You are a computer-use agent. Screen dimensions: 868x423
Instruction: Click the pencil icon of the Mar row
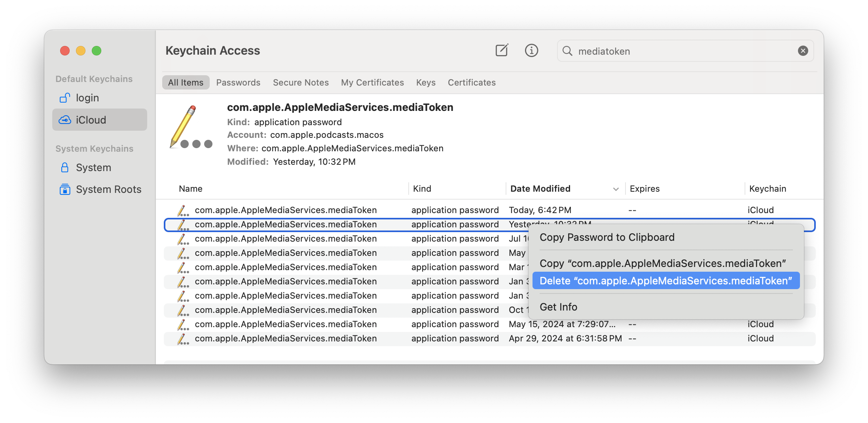coord(183,267)
